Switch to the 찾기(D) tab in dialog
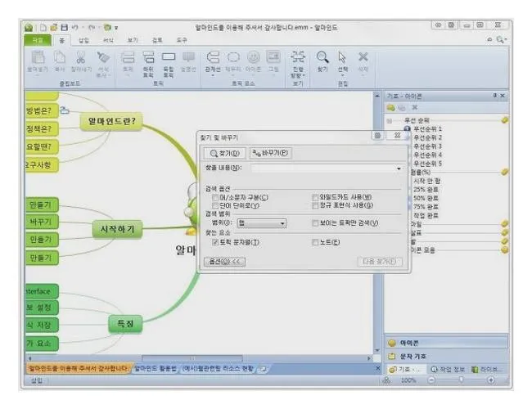Screen dimensions: 532x409 [x=224, y=153]
